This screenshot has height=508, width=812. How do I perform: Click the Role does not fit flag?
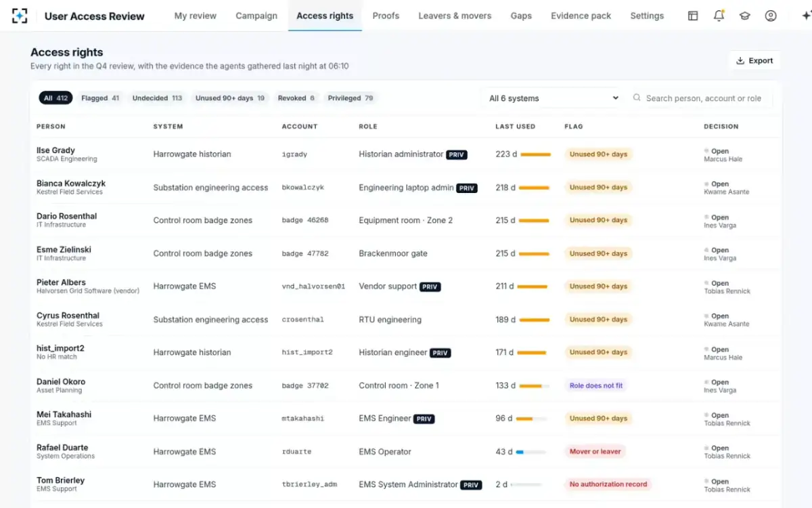click(596, 385)
